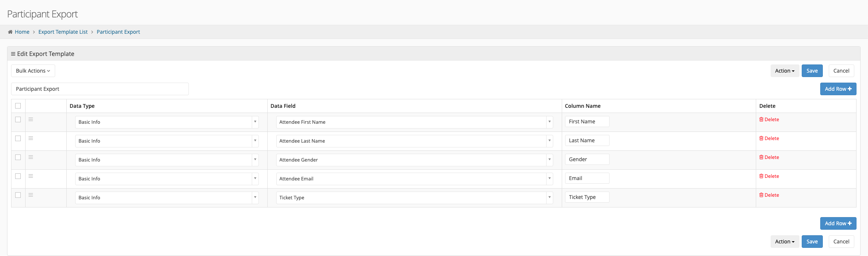
Task: Go to Home via the breadcrumb
Action: pyautogui.click(x=22, y=32)
